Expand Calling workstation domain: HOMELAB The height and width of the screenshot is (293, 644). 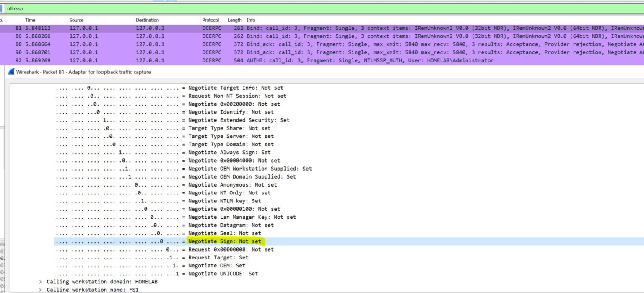point(40,282)
